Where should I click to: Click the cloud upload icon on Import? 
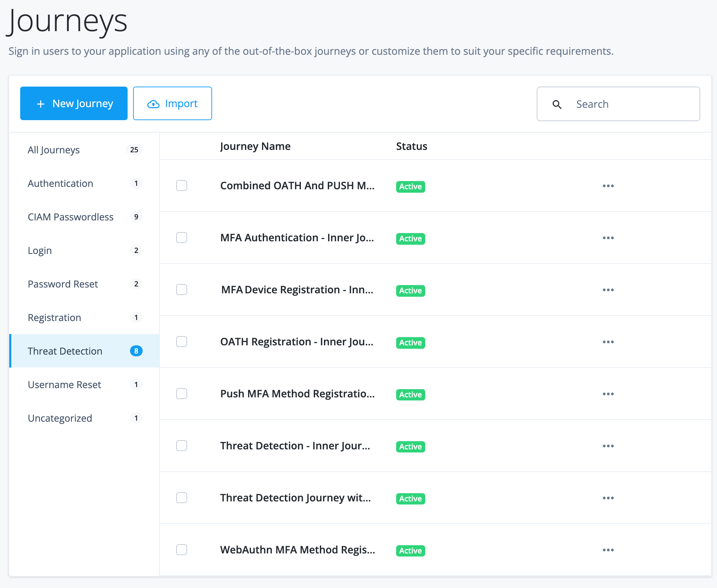click(x=153, y=103)
